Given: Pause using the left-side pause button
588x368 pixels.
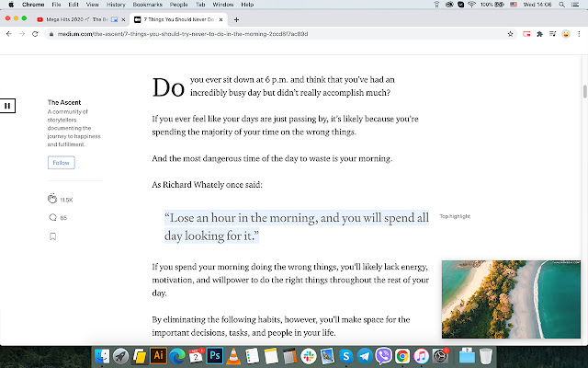Looking at the screenshot, I should 7,106.
